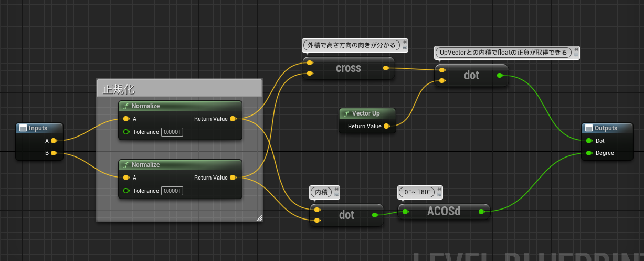Click the A output pin on Inputs node

tap(54, 141)
